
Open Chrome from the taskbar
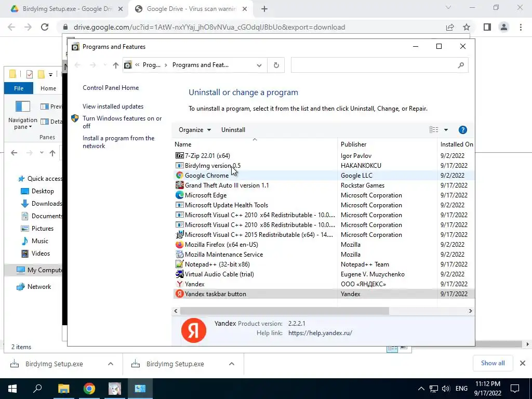point(89,389)
